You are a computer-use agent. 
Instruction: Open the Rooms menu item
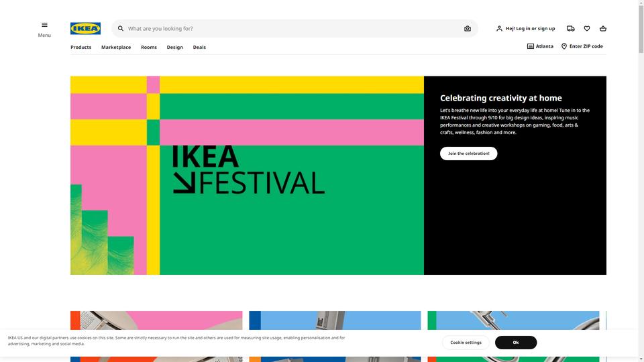coord(149,47)
